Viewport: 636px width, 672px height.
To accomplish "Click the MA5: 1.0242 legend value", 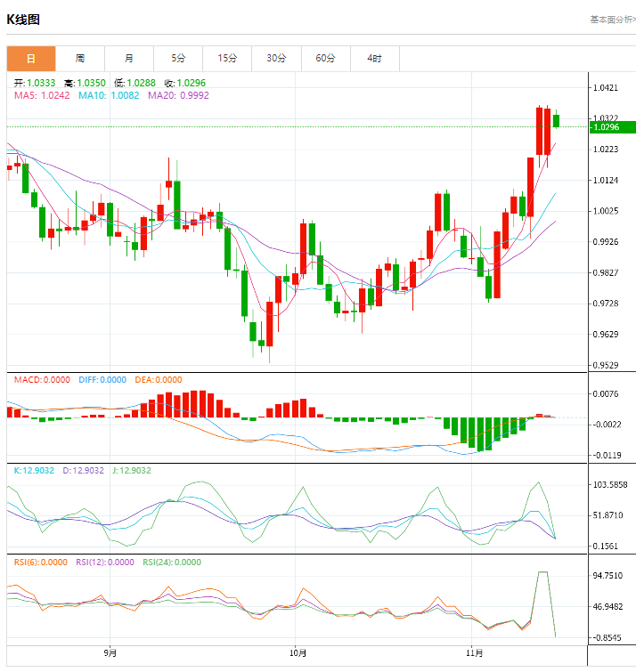I will click(42, 95).
